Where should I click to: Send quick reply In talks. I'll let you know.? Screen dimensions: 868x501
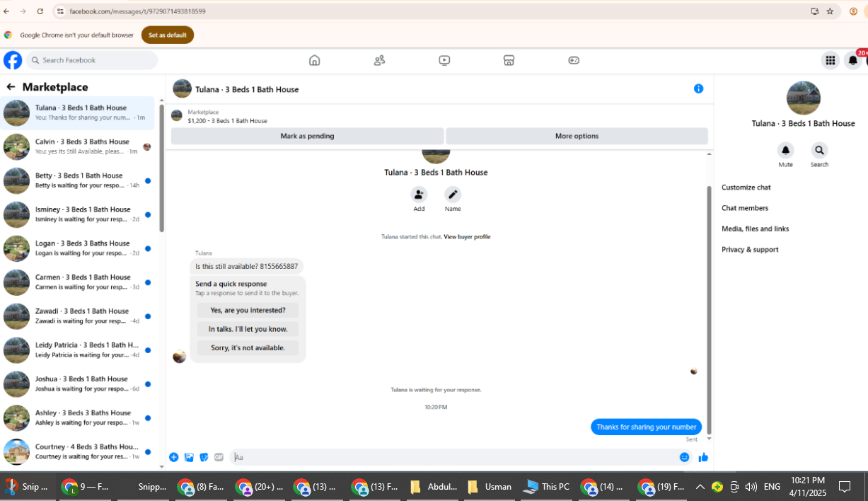pos(248,329)
